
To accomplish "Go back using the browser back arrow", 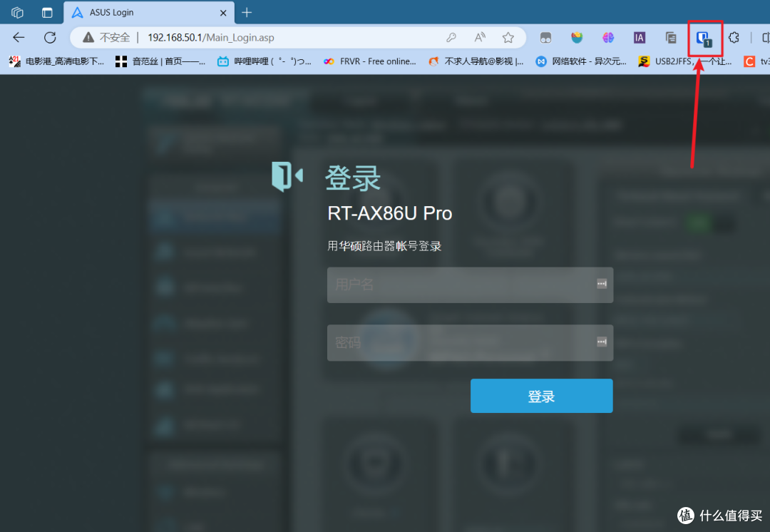I will [x=19, y=37].
